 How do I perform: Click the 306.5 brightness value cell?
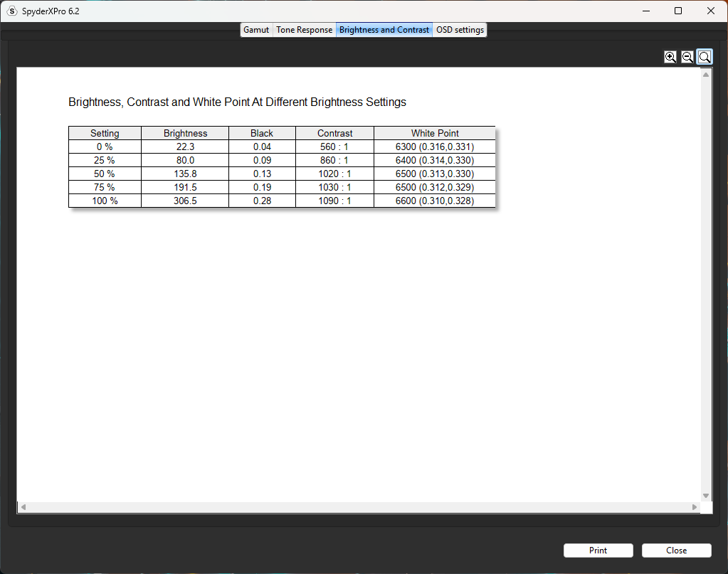click(185, 201)
